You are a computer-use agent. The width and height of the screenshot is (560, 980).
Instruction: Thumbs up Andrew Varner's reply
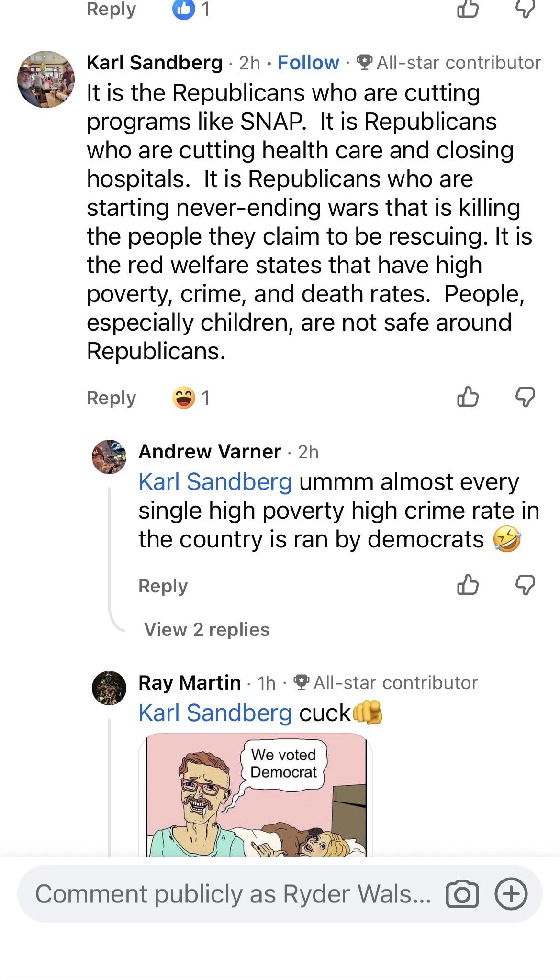pyautogui.click(x=468, y=585)
